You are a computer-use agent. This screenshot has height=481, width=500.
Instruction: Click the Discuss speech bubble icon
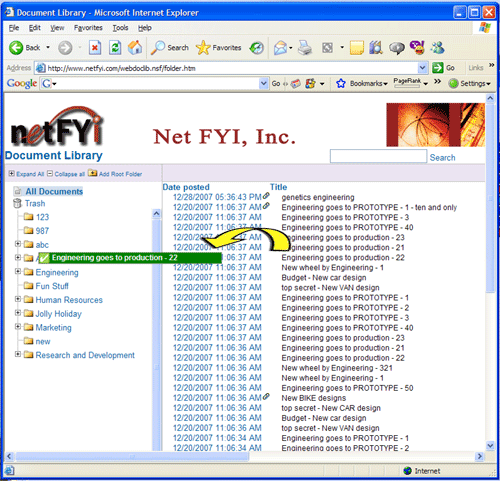pyautogui.click(x=397, y=48)
